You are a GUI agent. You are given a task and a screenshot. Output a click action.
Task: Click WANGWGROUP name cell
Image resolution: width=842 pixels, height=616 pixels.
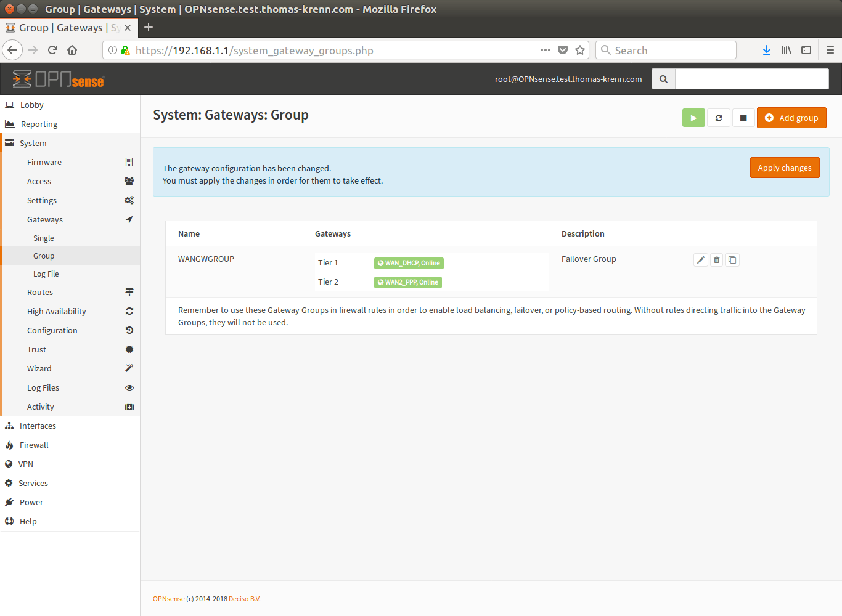[x=206, y=259]
